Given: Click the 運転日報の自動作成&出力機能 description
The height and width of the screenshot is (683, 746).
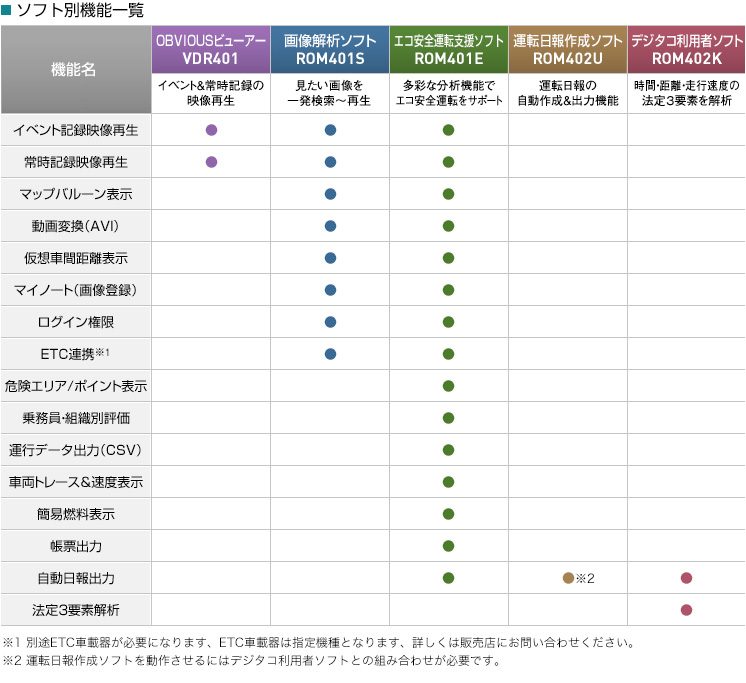Looking at the screenshot, I should (x=568, y=93).
